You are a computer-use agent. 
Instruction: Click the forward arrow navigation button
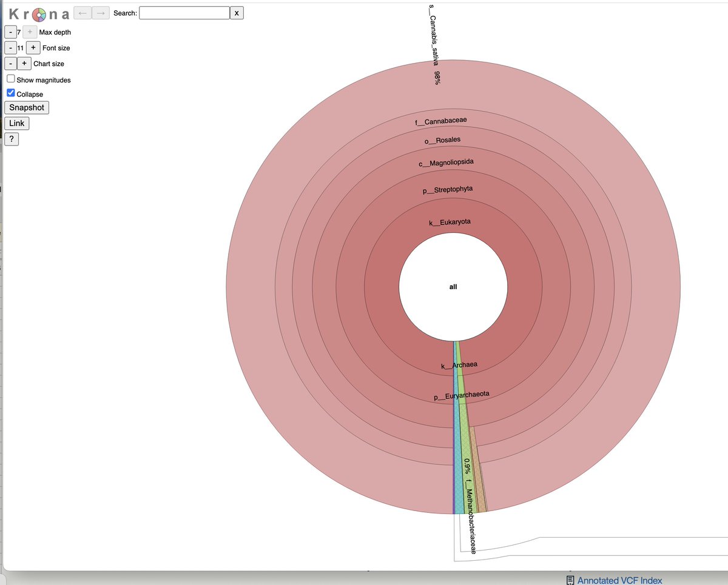point(101,13)
